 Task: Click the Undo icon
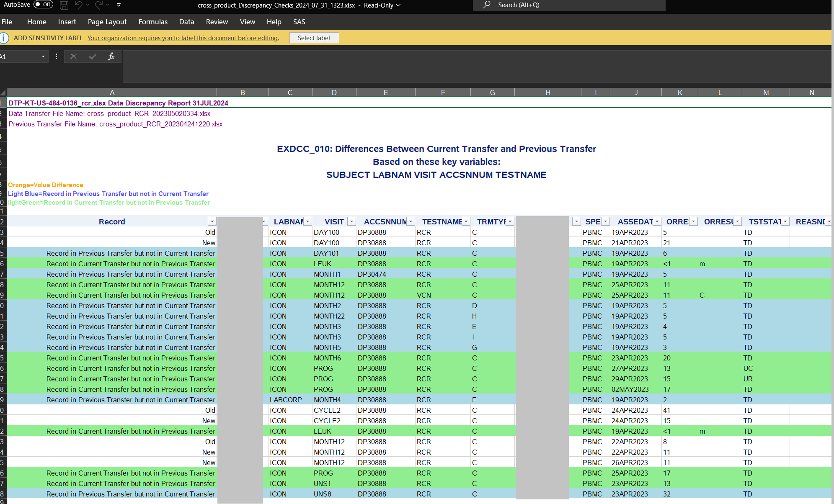tap(79, 5)
